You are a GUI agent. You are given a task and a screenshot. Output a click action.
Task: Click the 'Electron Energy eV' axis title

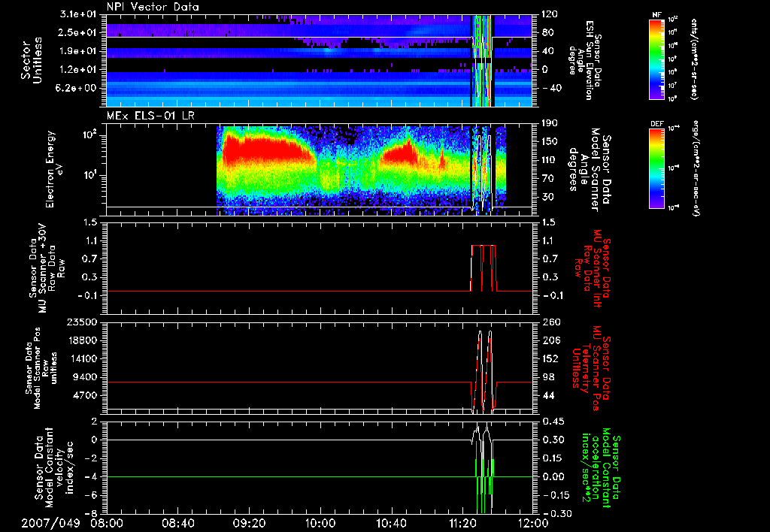(x=55, y=169)
